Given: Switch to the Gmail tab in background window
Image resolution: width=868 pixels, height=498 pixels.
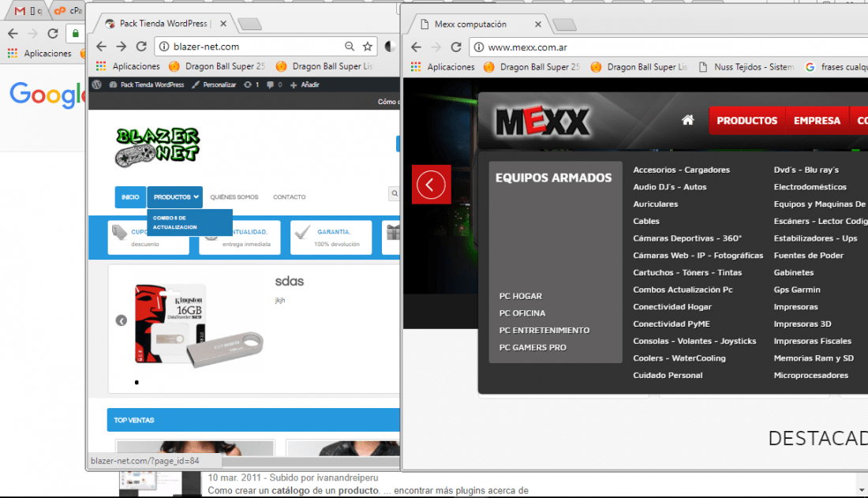Looking at the screenshot, I should pos(28,10).
